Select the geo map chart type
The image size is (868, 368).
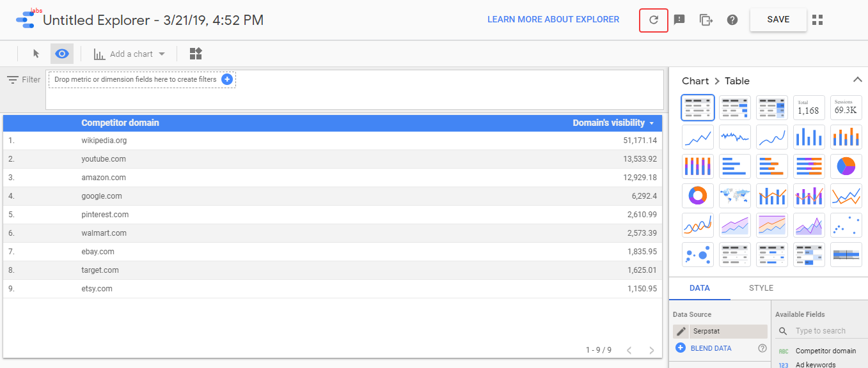coord(735,195)
